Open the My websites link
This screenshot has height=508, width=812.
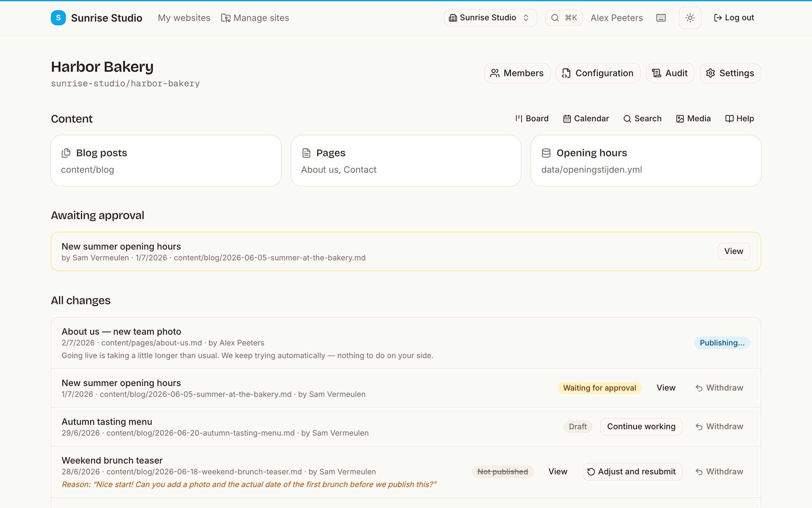(184, 18)
